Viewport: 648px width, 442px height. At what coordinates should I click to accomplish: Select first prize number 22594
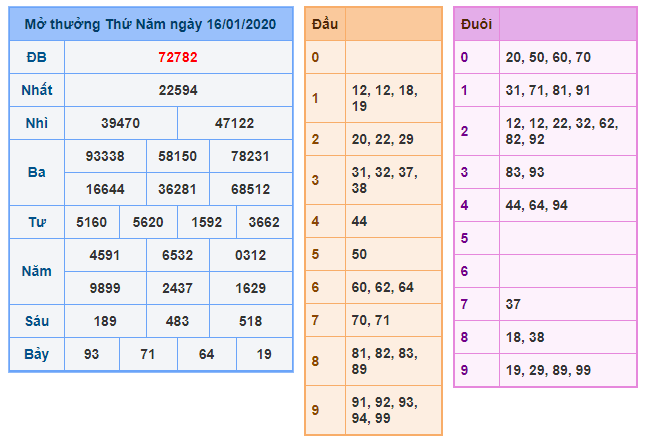pyautogui.click(x=178, y=90)
